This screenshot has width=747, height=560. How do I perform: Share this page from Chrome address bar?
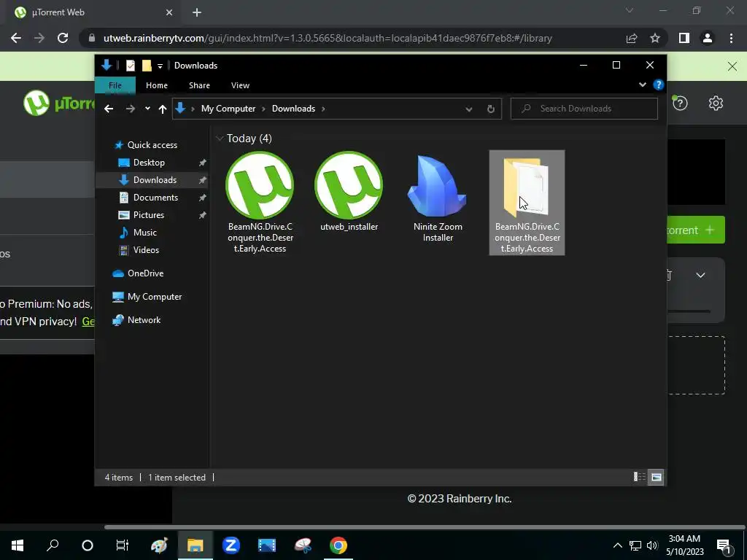(632, 38)
